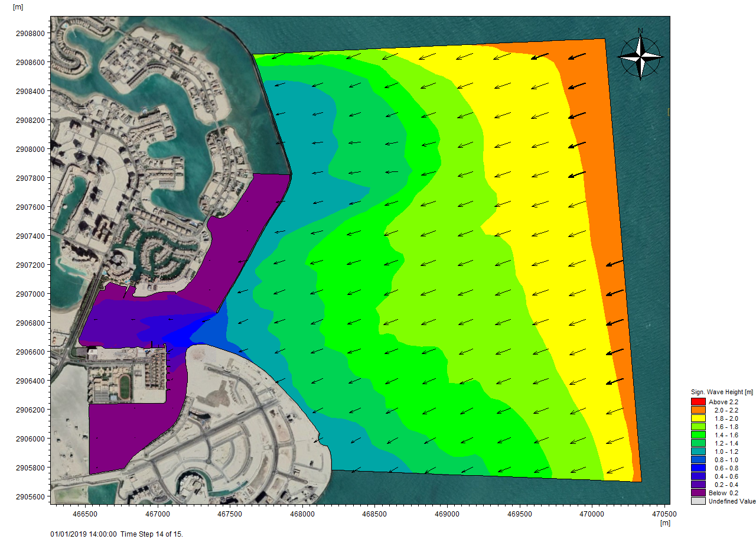Click the 2905600 label on the vertical axis
Screen dimensions: 756x539
(x=30, y=496)
